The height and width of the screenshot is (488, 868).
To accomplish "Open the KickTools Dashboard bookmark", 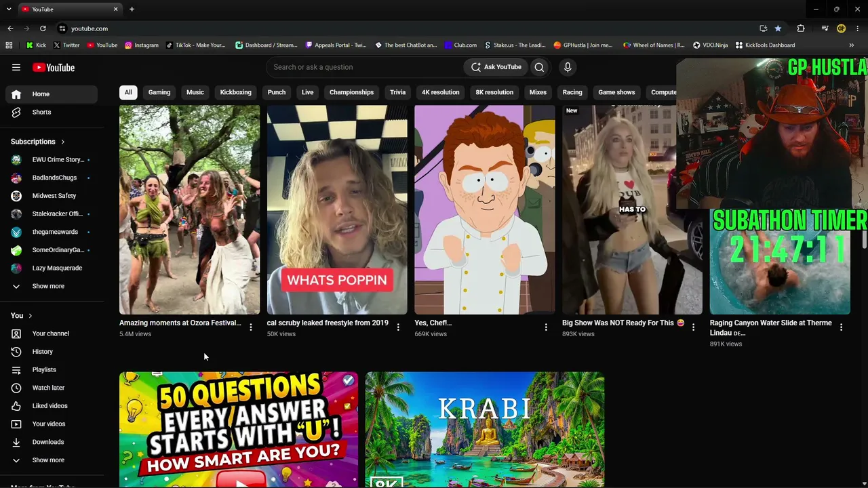I will pyautogui.click(x=765, y=45).
